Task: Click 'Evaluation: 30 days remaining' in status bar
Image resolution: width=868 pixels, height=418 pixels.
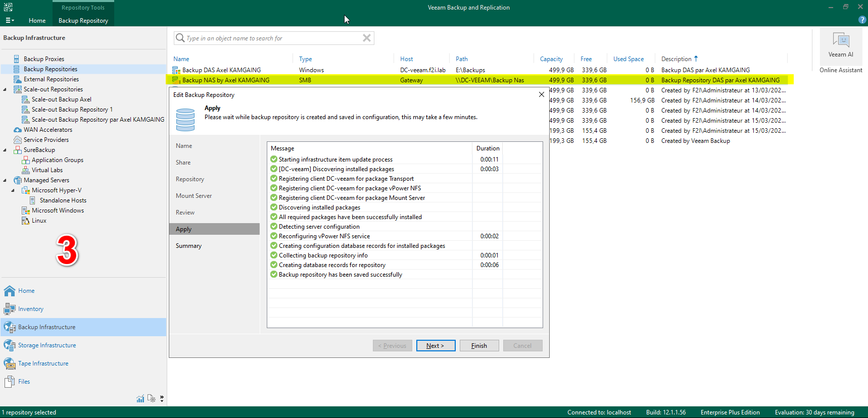Action: pos(814,412)
